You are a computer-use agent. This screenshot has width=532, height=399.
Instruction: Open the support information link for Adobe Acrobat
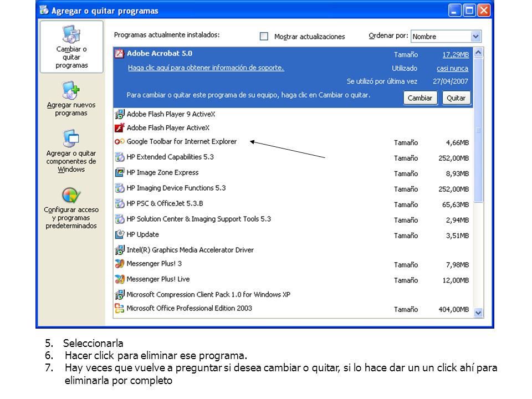(206, 68)
